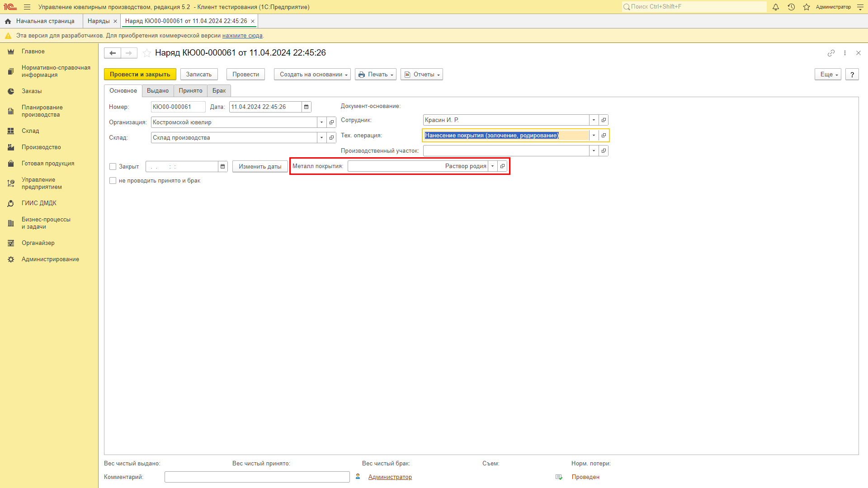Open the 1C main menu hamburger icon
This screenshot has height=488, width=868.
pos(27,7)
